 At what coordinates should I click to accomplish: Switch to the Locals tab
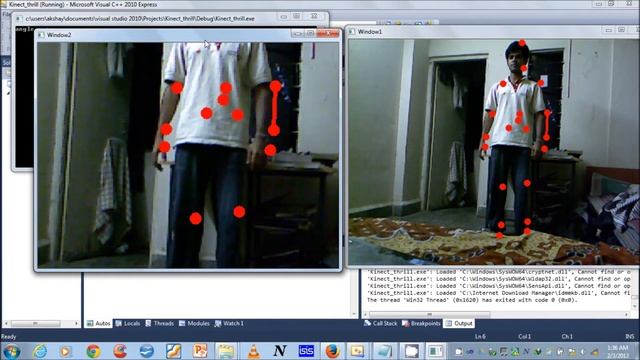click(128, 323)
